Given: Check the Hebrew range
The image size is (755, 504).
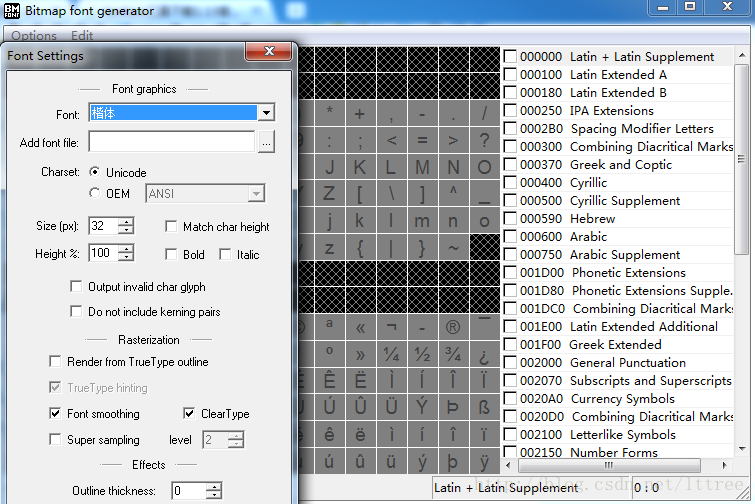Looking at the screenshot, I should [510, 219].
